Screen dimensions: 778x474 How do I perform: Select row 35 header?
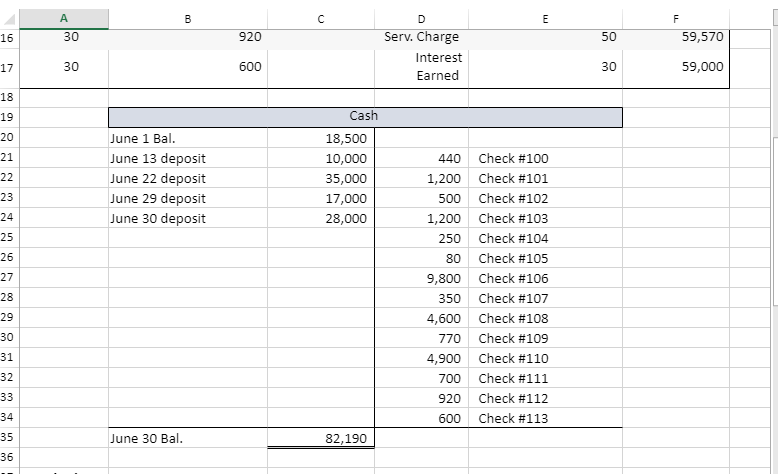coord(9,437)
